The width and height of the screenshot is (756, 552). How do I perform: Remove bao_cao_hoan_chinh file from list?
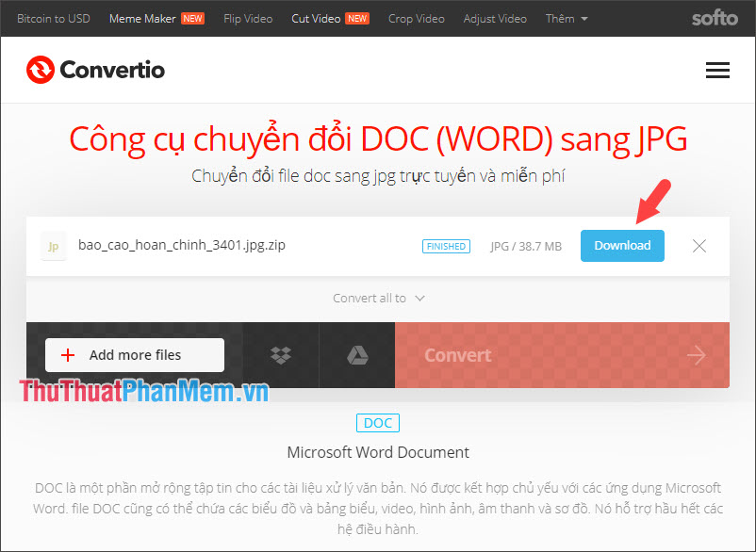click(x=698, y=246)
